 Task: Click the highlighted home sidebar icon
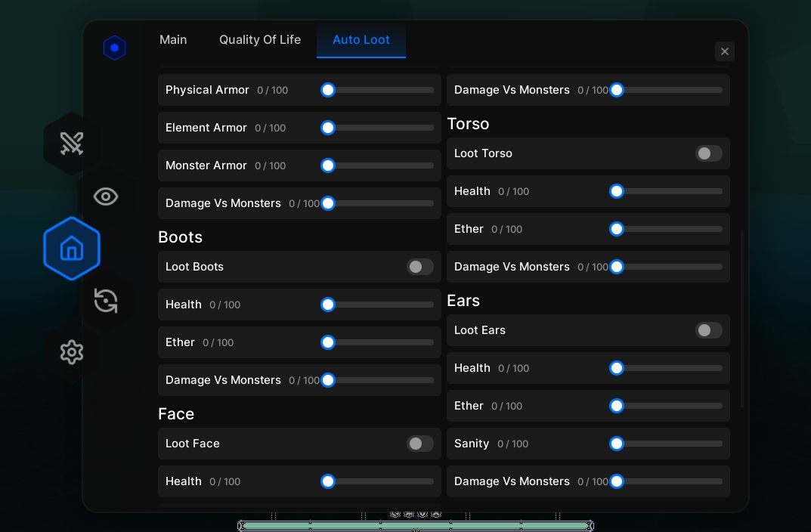tap(72, 248)
